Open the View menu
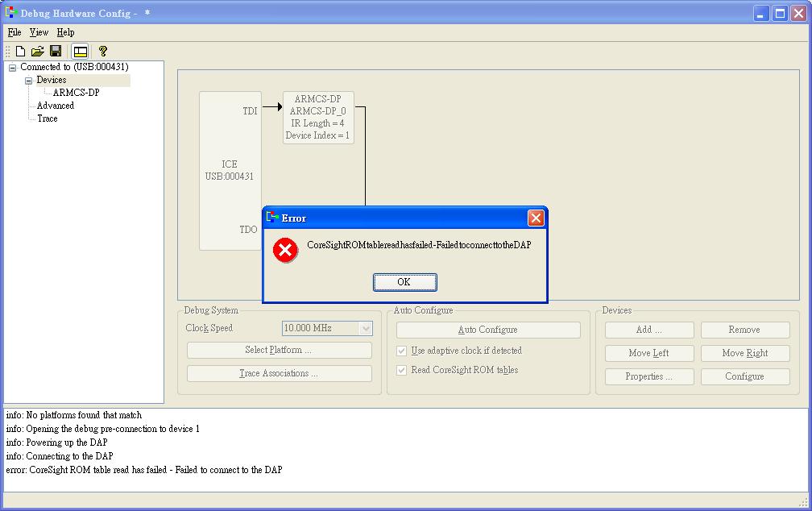The image size is (812, 511). point(39,32)
